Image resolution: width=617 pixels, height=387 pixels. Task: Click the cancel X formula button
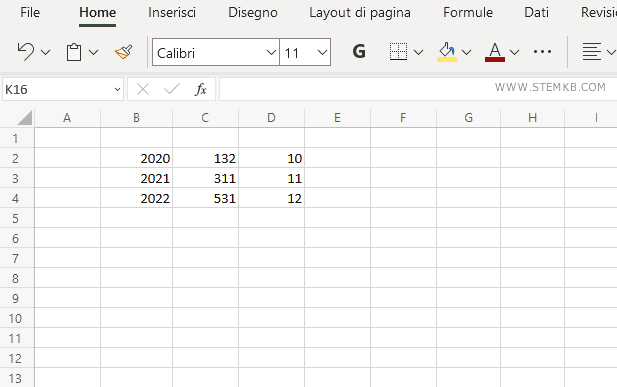pyautogui.click(x=143, y=89)
